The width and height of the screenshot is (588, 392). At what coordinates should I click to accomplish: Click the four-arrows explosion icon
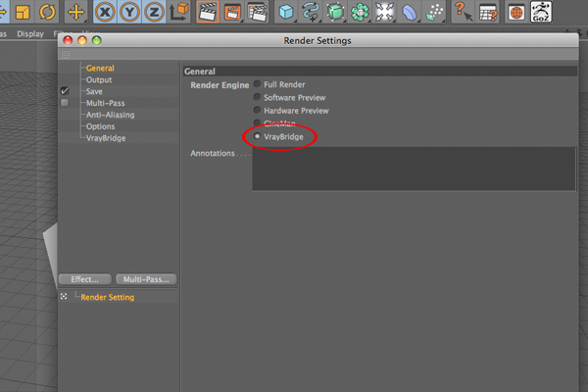pyautogui.click(x=384, y=12)
